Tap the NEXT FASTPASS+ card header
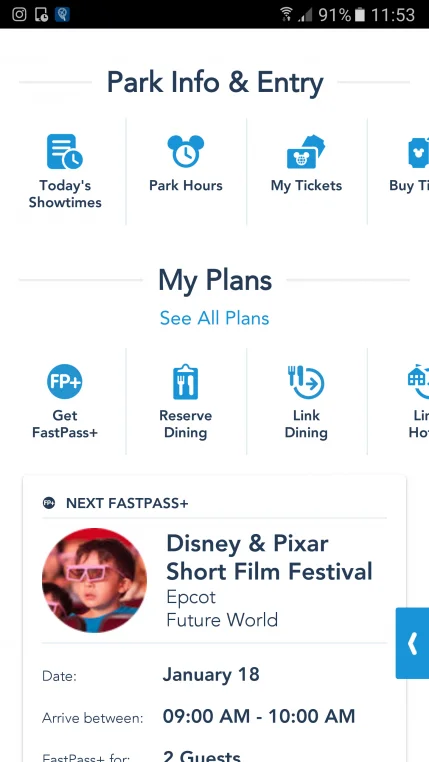This screenshot has height=762, width=429. 127,503
